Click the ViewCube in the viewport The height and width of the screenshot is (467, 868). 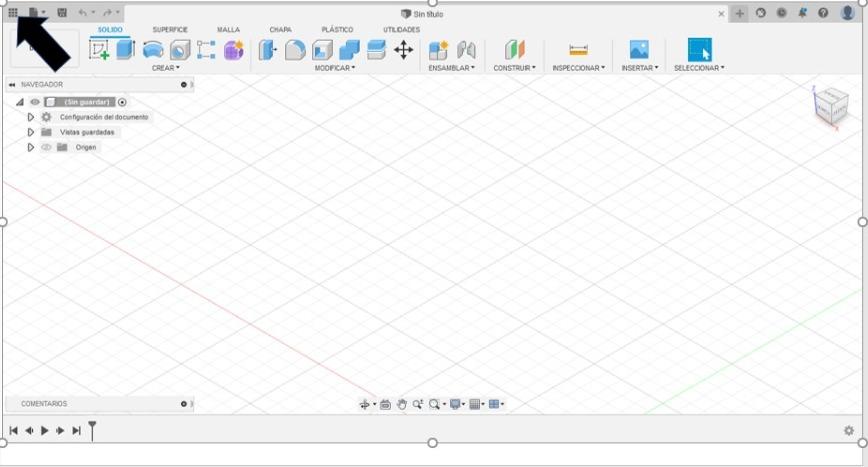point(831,106)
